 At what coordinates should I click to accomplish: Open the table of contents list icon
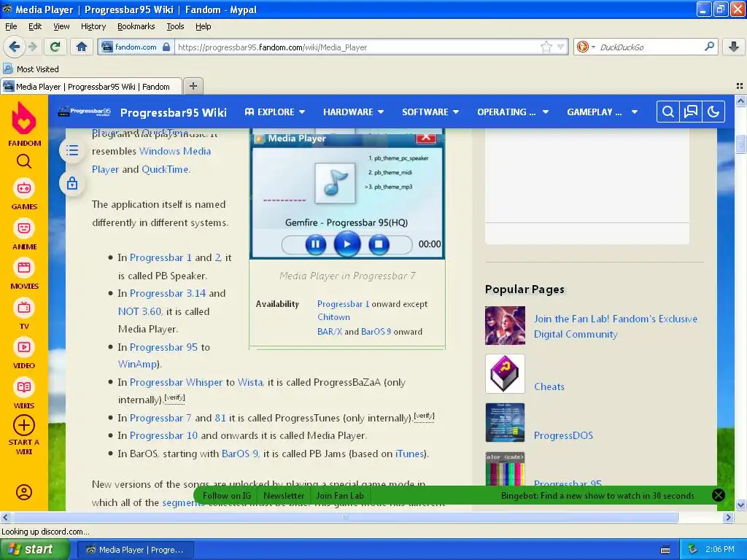(x=72, y=150)
